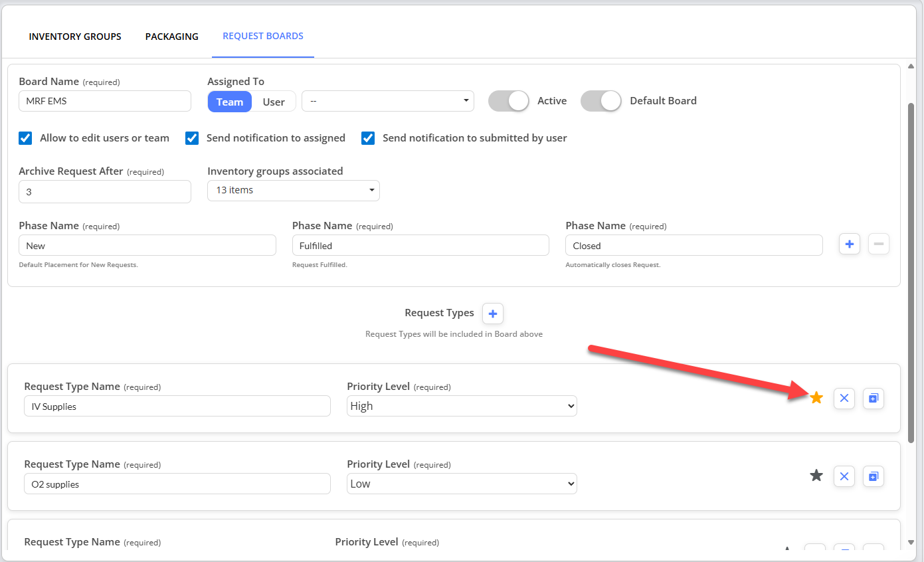Toggle the Active switch

click(509, 101)
